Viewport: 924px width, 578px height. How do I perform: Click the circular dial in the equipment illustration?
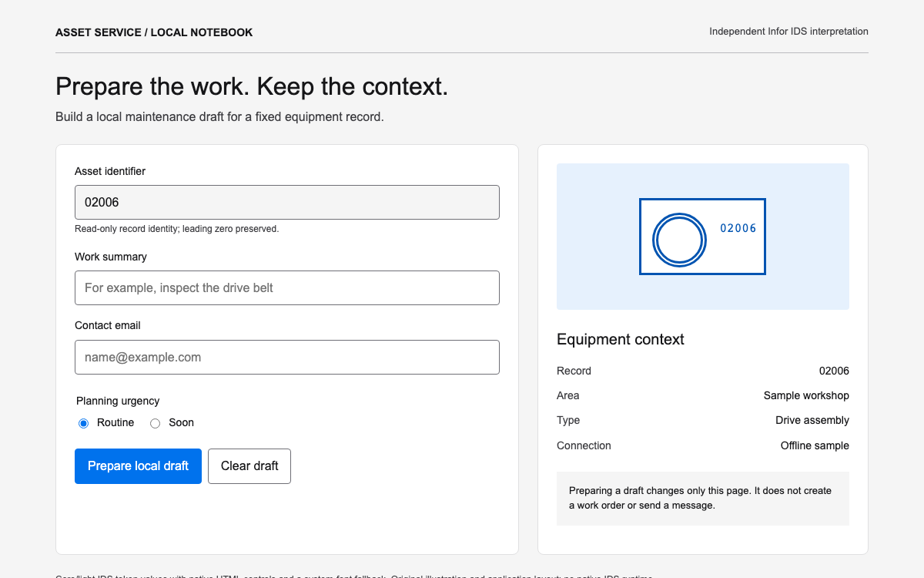[x=679, y=240]
